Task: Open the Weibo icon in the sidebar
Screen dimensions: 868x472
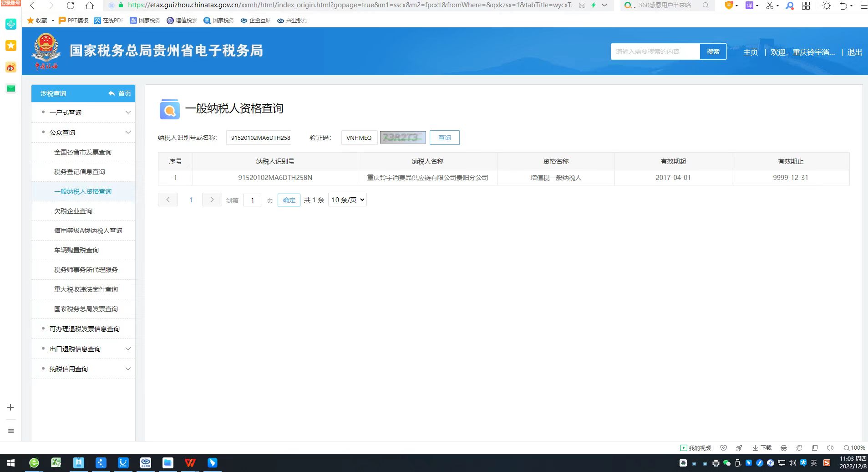Action: click(x=11, y=67)
